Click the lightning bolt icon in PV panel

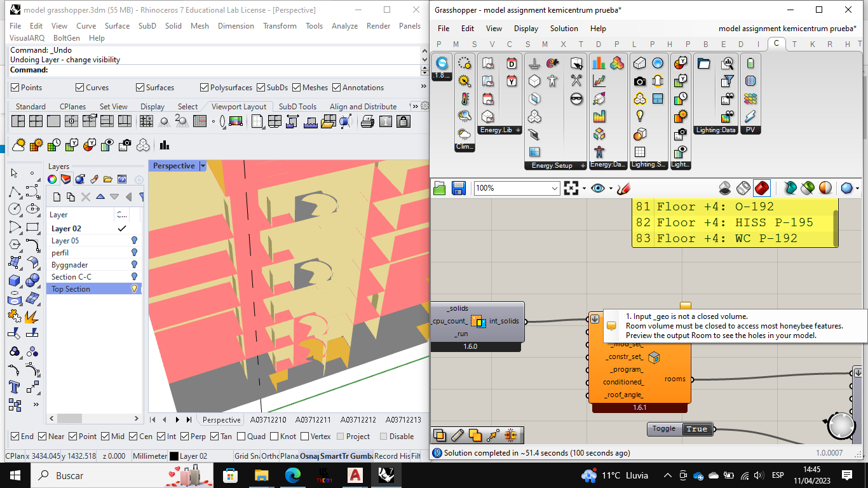pyautogui.click(x=750, y=116)
